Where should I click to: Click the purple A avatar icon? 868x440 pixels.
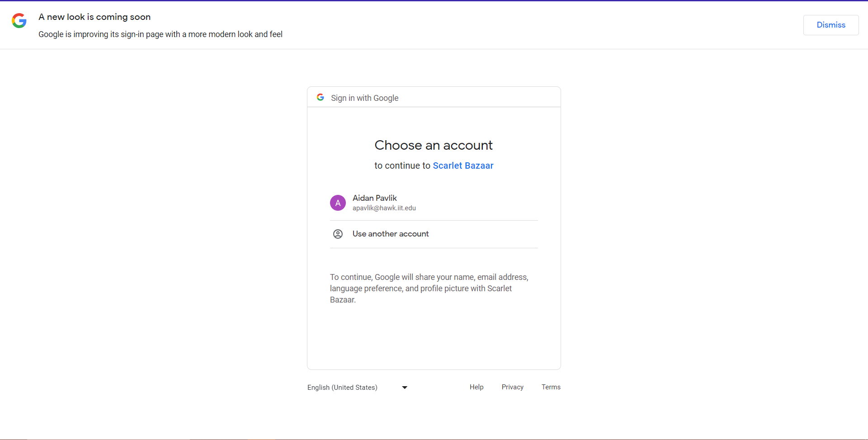point(338,203)
